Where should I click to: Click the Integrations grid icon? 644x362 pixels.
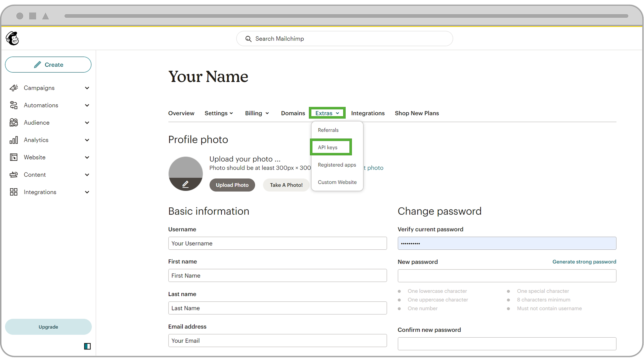pyautogui.click(x=14, y=192)
